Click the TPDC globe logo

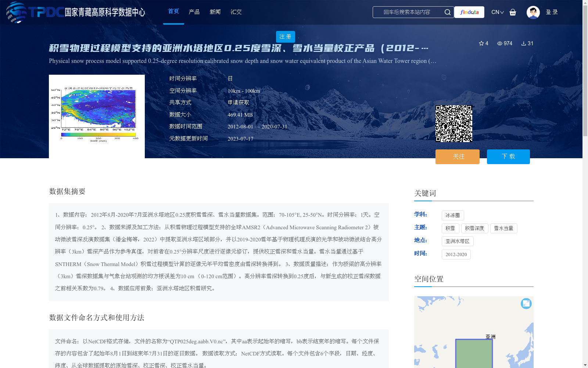coord(17,12)
